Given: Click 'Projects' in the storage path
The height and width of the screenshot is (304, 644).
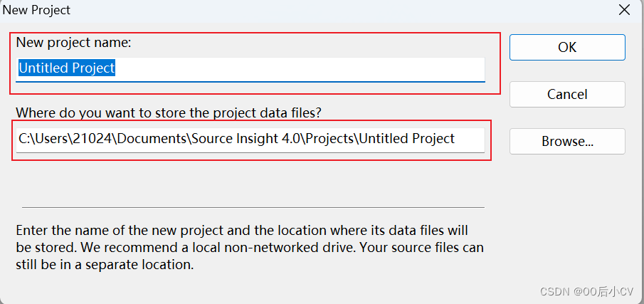Looking at the screenshot, I should click(325, 139).
